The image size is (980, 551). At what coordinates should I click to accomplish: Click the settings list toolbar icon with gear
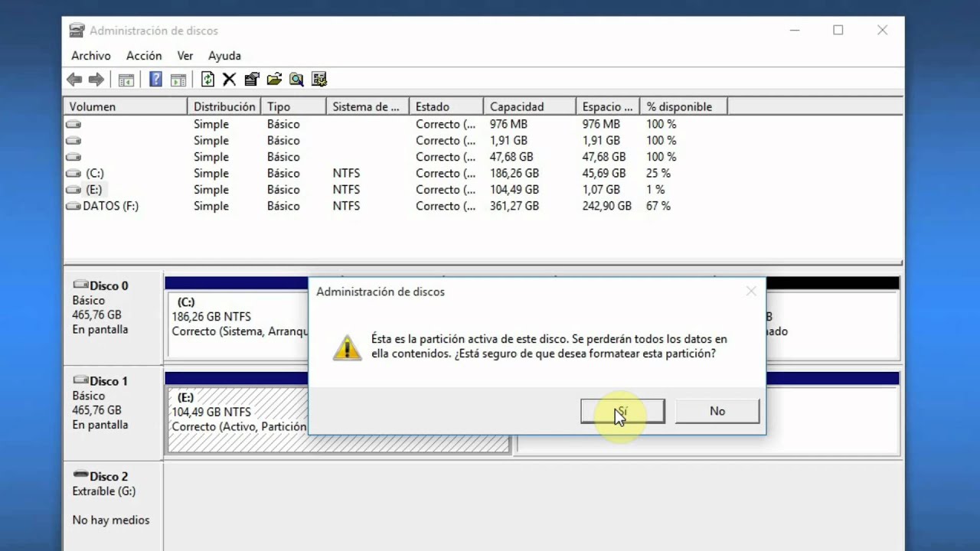pos(319,79)
